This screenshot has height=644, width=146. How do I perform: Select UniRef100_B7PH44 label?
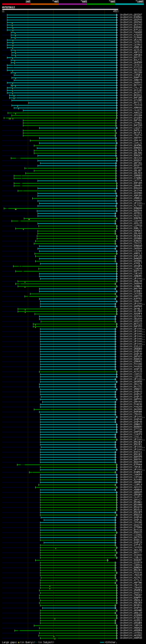[x=131, y=465]
